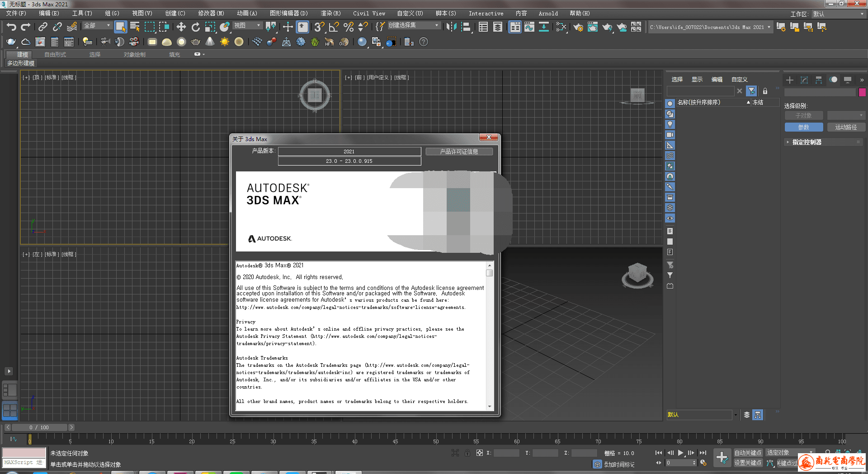Screen dimensions: 868x474
Task: Activate the Select and Rotate tool
Action: [x=196, y=27]
